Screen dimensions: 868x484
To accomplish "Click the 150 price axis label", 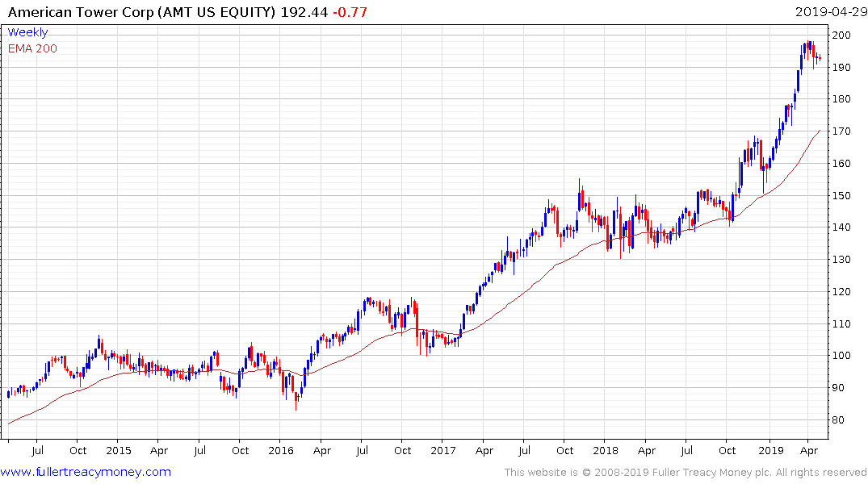I will (x=841, y=195).
